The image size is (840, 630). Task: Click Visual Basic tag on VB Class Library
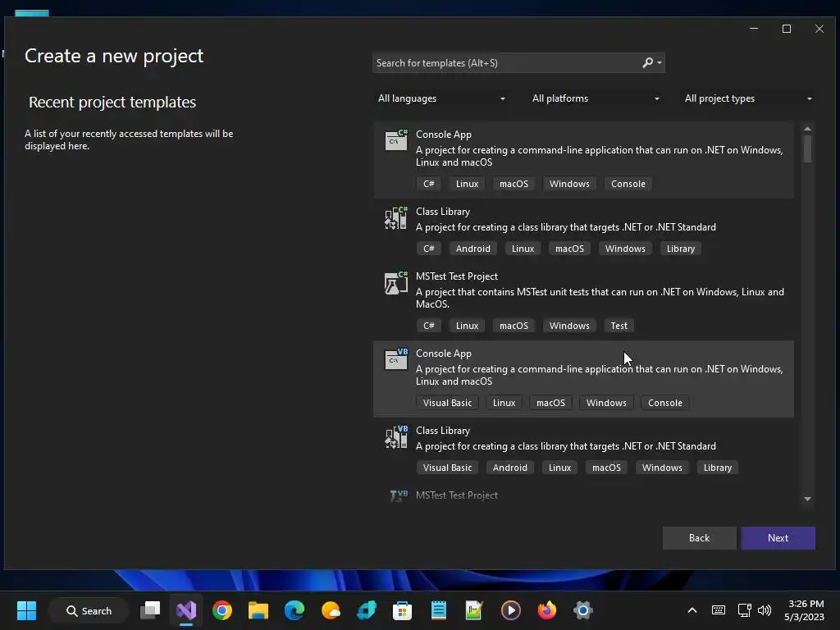[x=447, y=468]
